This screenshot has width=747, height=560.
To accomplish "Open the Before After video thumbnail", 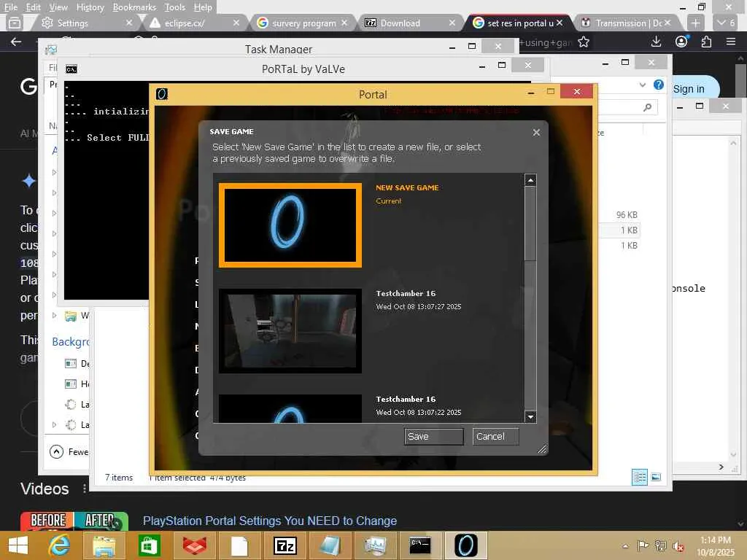I will [74, 521].
